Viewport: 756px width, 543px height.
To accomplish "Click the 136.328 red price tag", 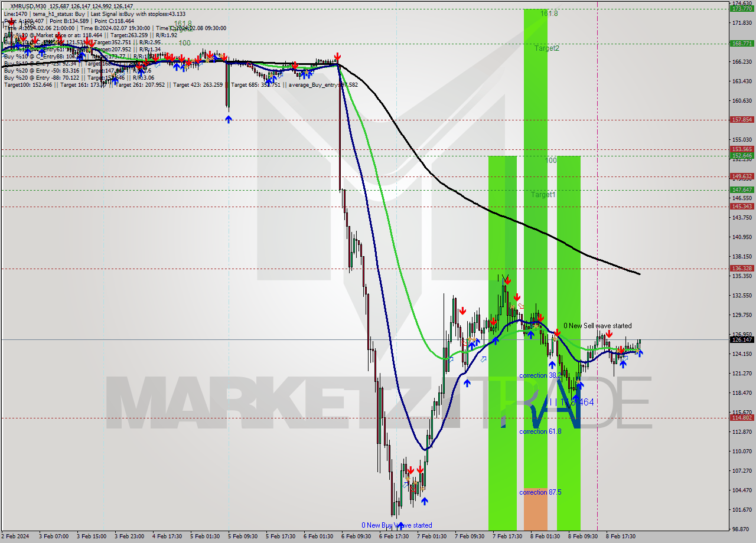I will [742, 269].
